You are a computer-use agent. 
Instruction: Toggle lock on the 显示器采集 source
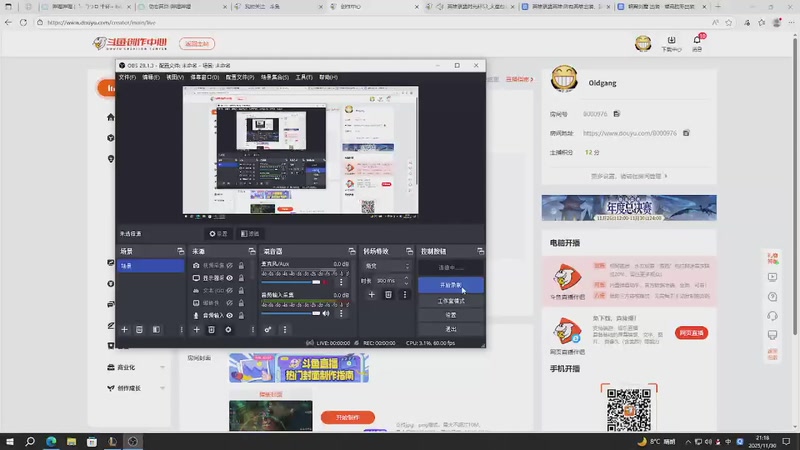pos(241,278)
